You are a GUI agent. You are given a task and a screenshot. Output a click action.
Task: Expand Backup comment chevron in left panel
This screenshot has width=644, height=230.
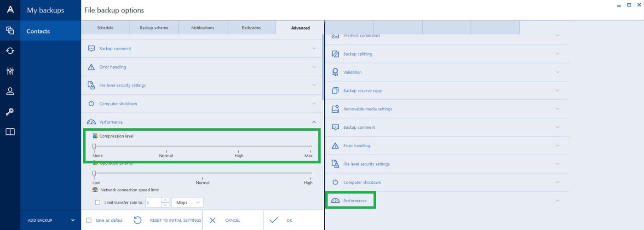tap(314, 48)
